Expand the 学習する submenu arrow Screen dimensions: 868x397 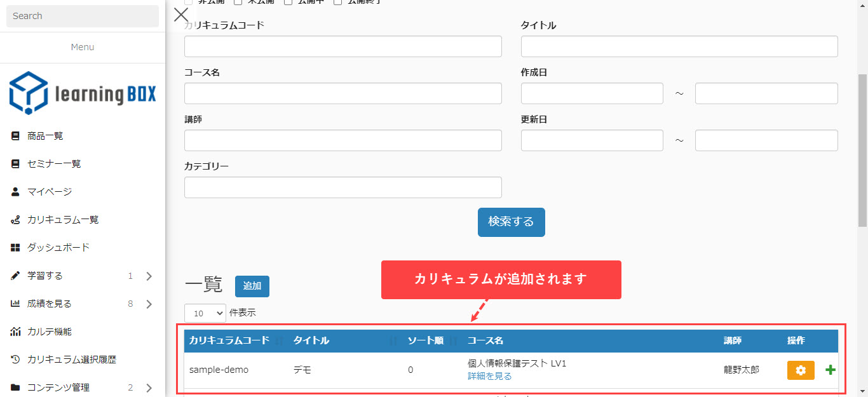pyautogui.click(x=149, y=276)
